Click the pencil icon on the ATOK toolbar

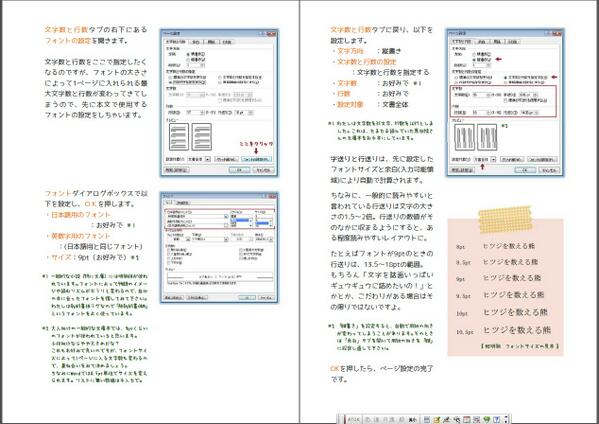(x=446, y=419)
